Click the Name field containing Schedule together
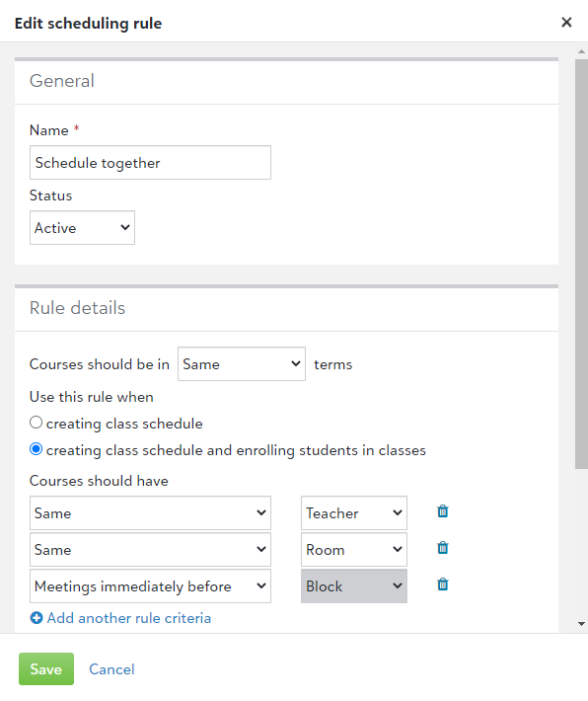This screenshot has height=701, width=588. [x=150, y=162]
